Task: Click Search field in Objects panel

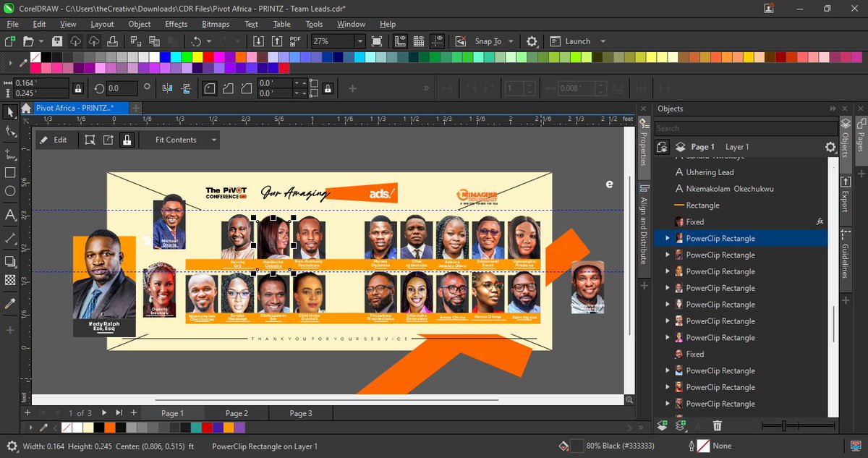Action: click(x=746, y=128)
